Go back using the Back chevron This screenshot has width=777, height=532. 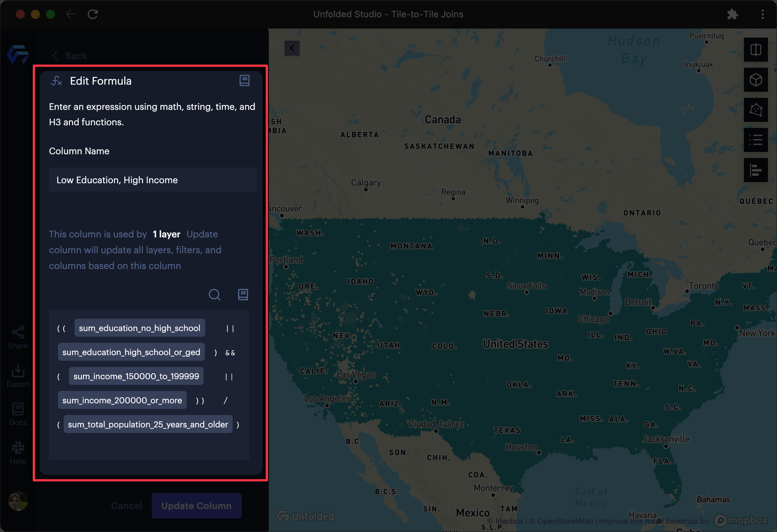(55, 56)
